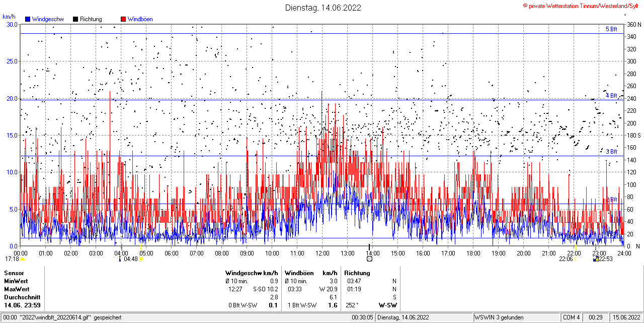Click the km/h axis unit label

[x=9, y=17]
